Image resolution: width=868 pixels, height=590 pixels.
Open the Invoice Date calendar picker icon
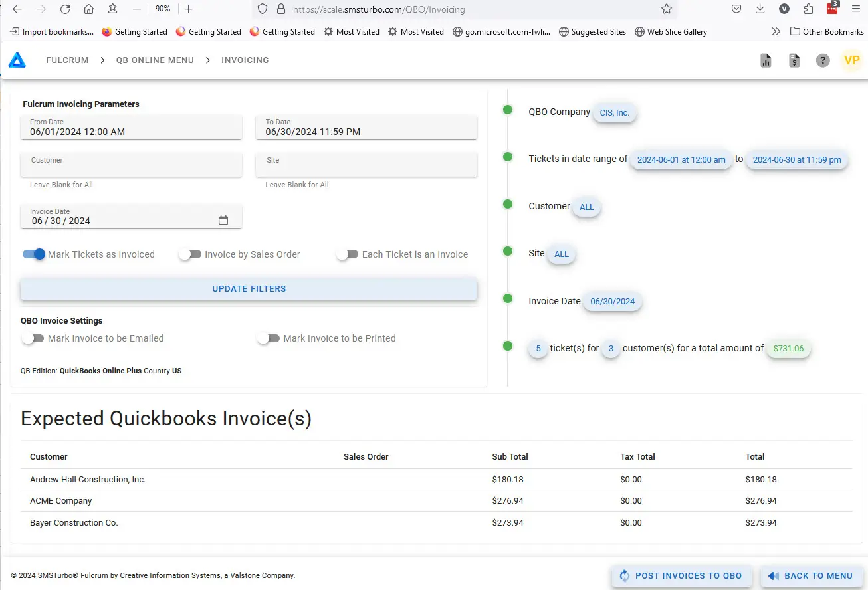point(223,221)
